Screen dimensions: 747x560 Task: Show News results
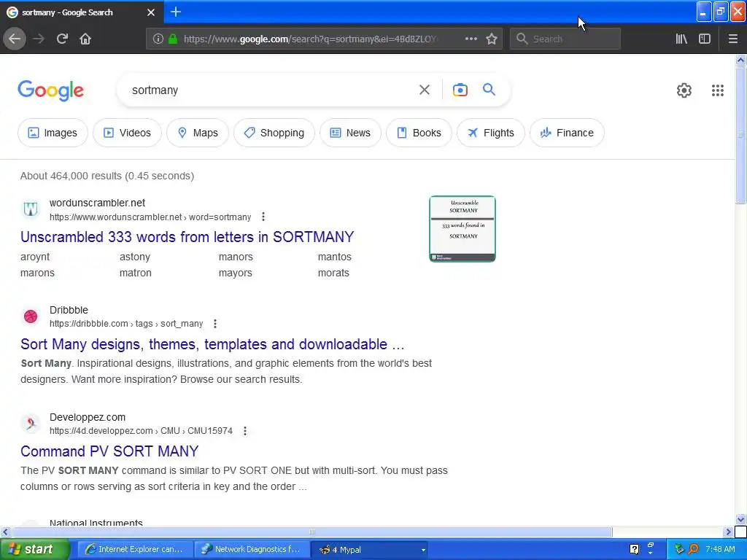tap(351, 133)
